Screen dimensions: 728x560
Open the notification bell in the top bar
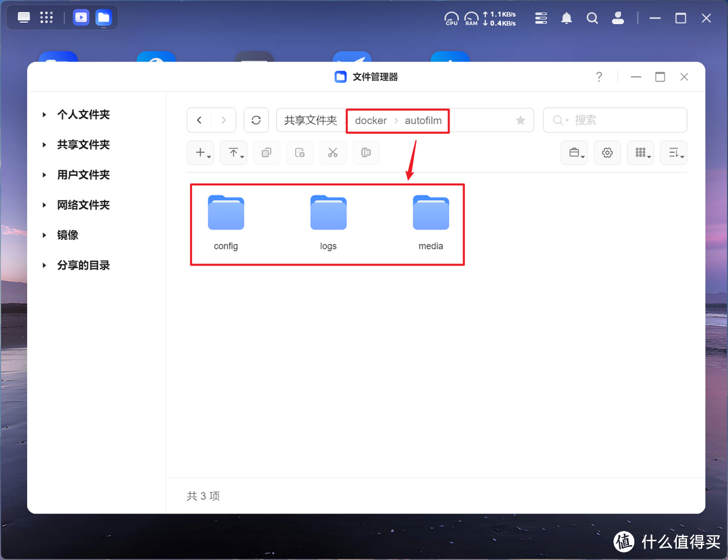coord(566,18)
